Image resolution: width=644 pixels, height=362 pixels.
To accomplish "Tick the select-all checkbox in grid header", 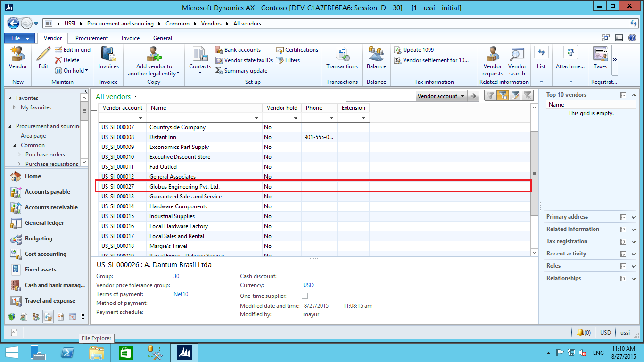I will tap(94, 108).
